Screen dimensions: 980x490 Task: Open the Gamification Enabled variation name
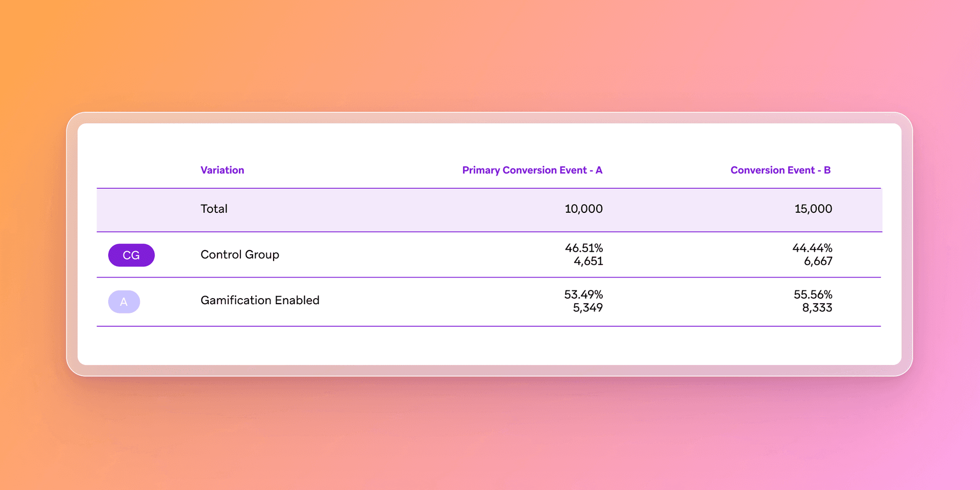click(260, 300)
